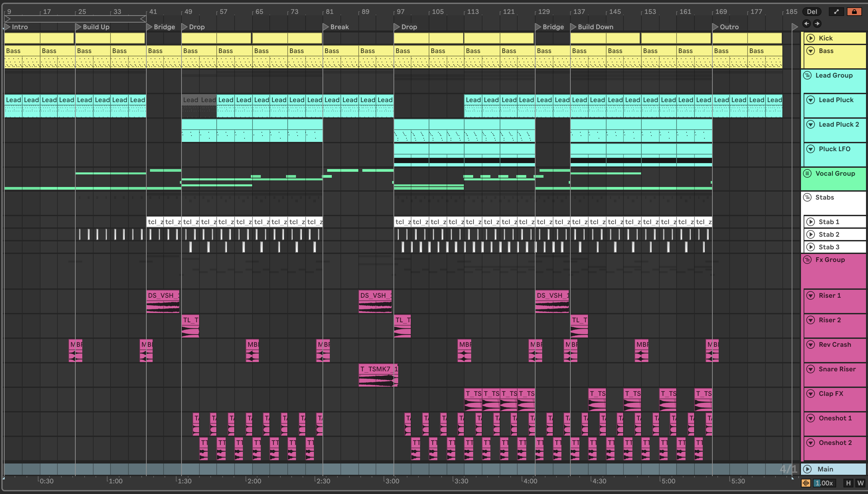Fold the Snare Riser track arrow
The height and width of the screenshot is (494, 868).
[811, 369]
